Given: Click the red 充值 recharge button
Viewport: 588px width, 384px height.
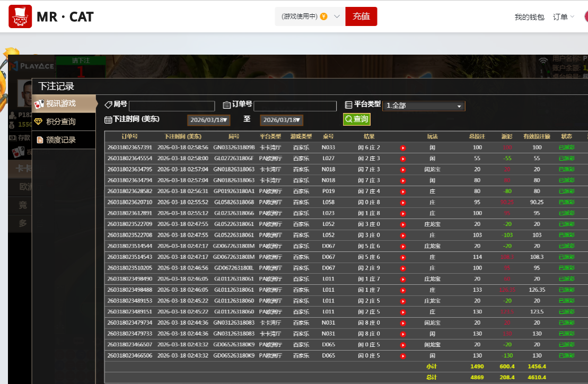Looking at the screenshot, I should click(361, 16).
